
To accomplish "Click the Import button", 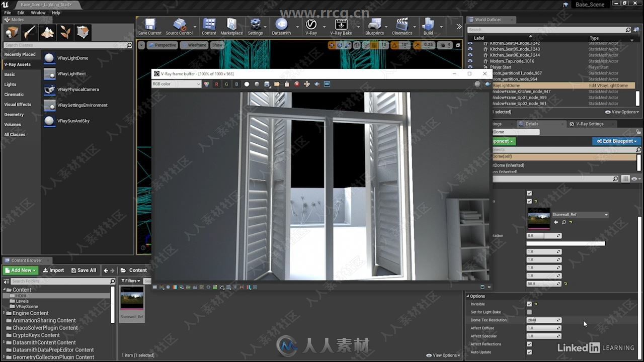I will click(53, 270).
